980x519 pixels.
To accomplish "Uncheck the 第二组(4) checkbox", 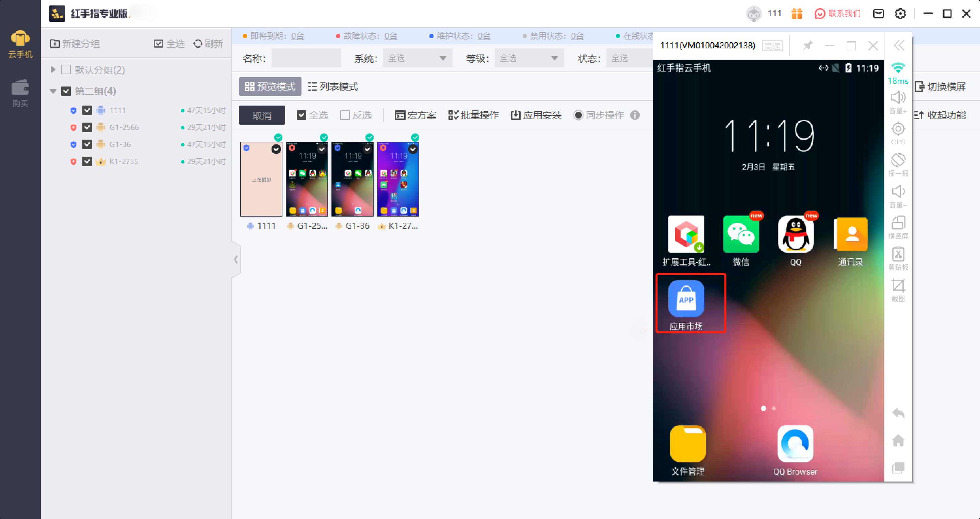I will coord(66,91).
